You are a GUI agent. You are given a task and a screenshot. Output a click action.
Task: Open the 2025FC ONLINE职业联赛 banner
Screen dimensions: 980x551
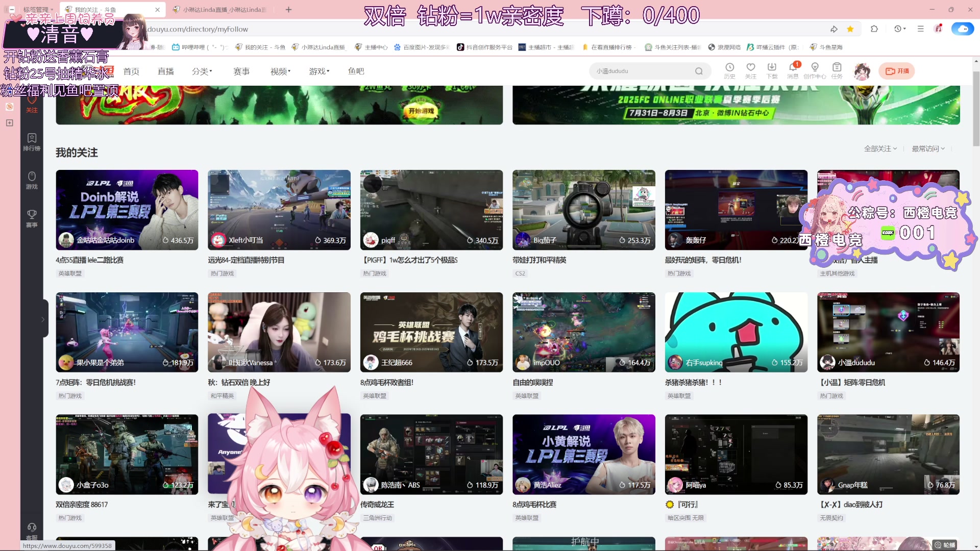pos(736,105)
